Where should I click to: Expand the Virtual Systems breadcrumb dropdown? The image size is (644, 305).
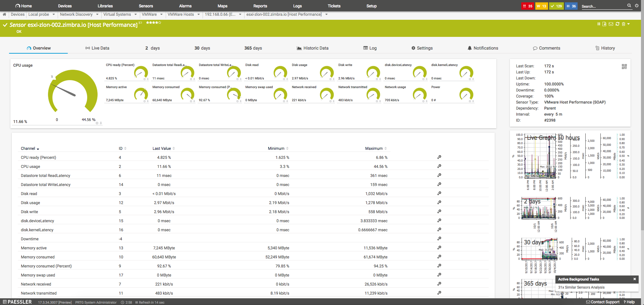point(136,14)
